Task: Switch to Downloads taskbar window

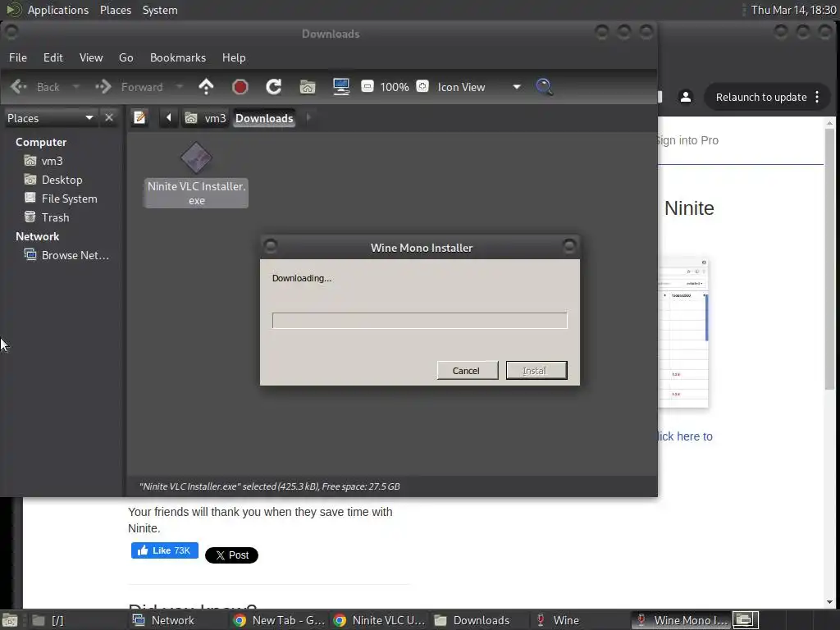Action: [480, 620]
